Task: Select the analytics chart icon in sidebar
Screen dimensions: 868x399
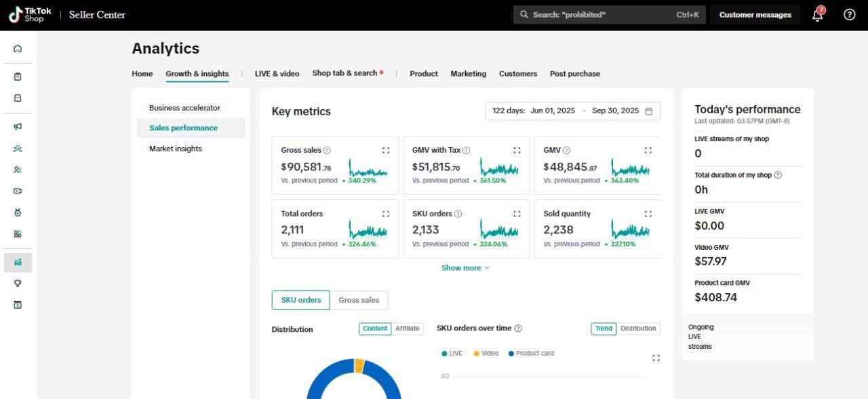Action: point(18,263)
